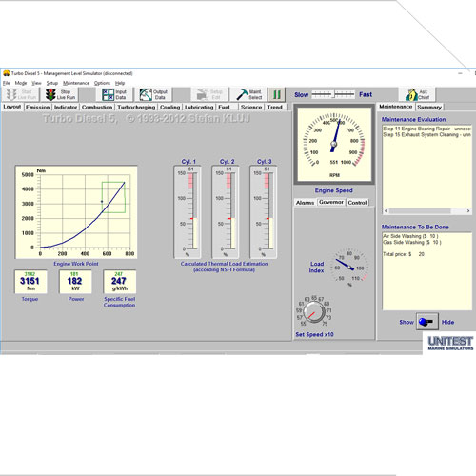Open the Setup menu

52,83
